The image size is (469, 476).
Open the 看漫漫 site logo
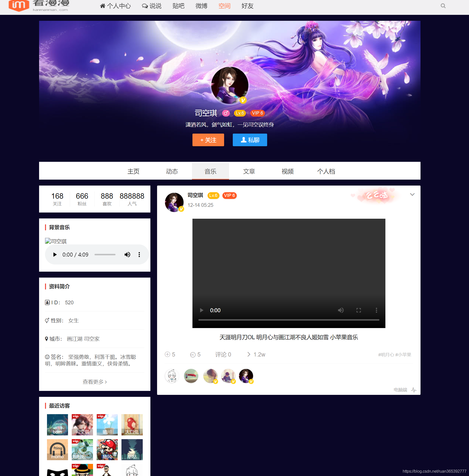point(39,6)
